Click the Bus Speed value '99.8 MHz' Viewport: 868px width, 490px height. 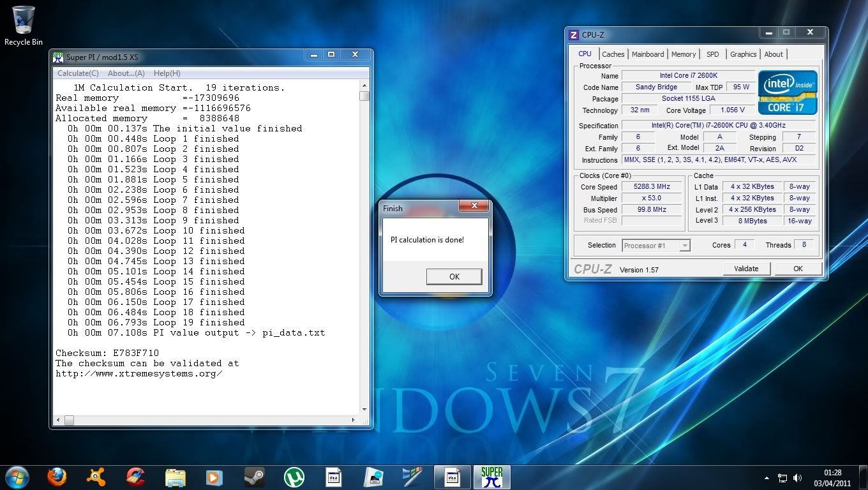tap(652, 209)
